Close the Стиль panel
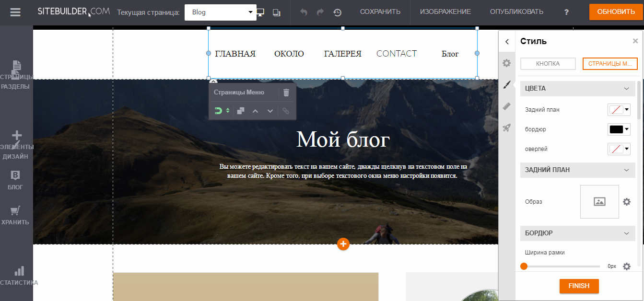Image resolution: width=644 pixels, height=301 pixels. 635,41
